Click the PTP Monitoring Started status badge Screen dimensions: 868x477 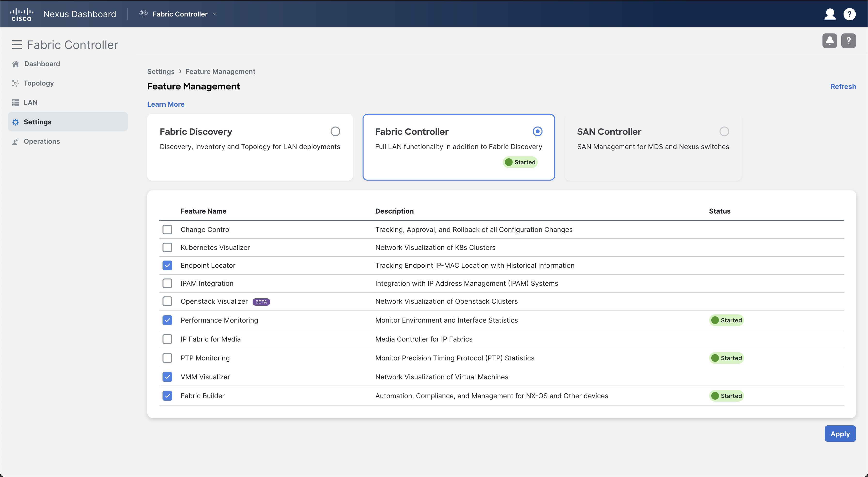pos(726,358)
